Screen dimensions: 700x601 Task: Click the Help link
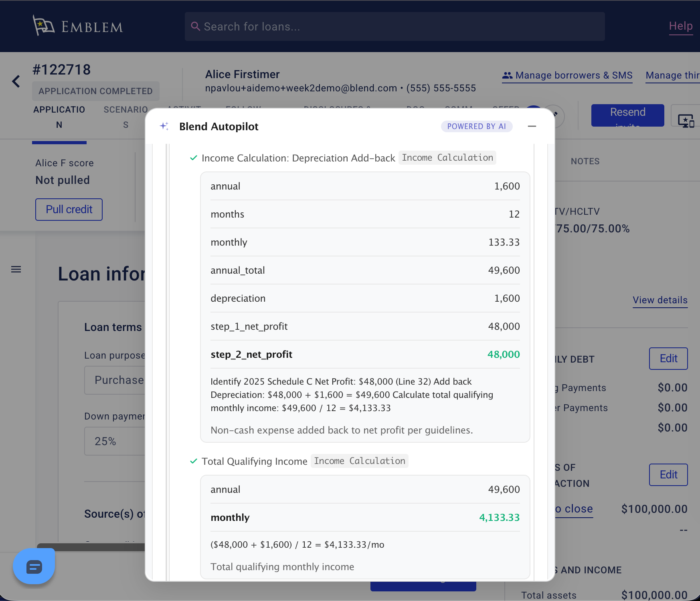click(680, 26)
